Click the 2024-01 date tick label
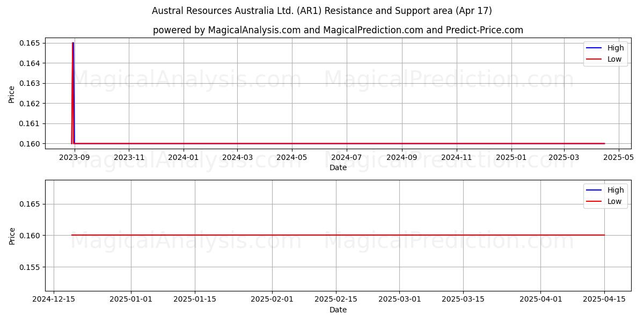 [184, 157]
